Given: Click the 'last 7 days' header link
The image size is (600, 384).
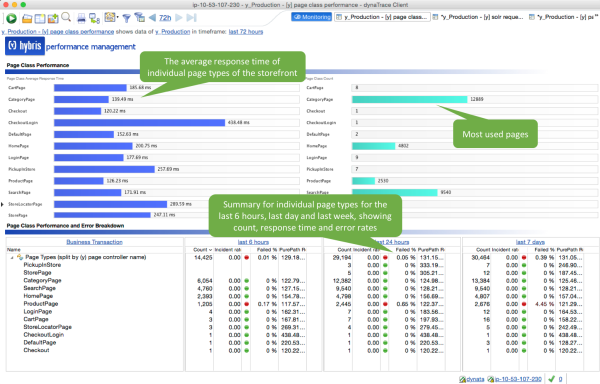Looking at the screenshot, I should 530,242.
